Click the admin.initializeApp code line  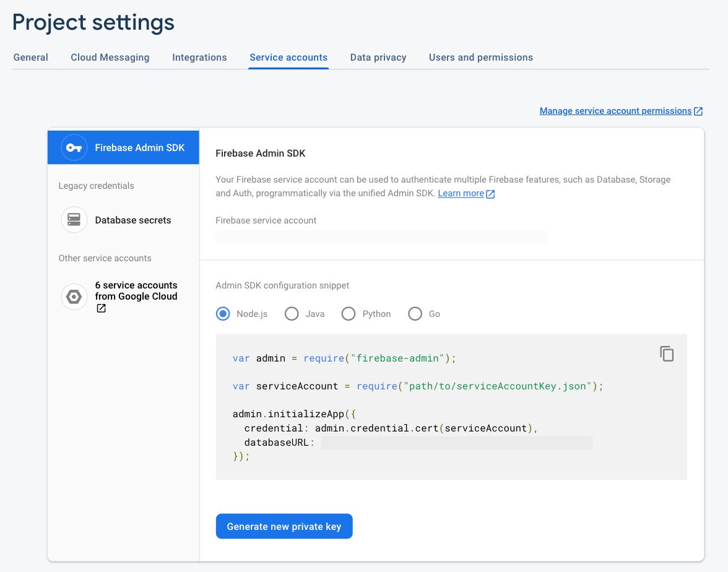point(295,414)
